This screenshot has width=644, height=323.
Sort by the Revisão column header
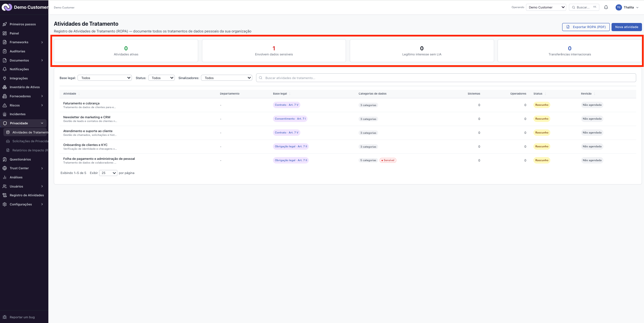coord(586,94)
